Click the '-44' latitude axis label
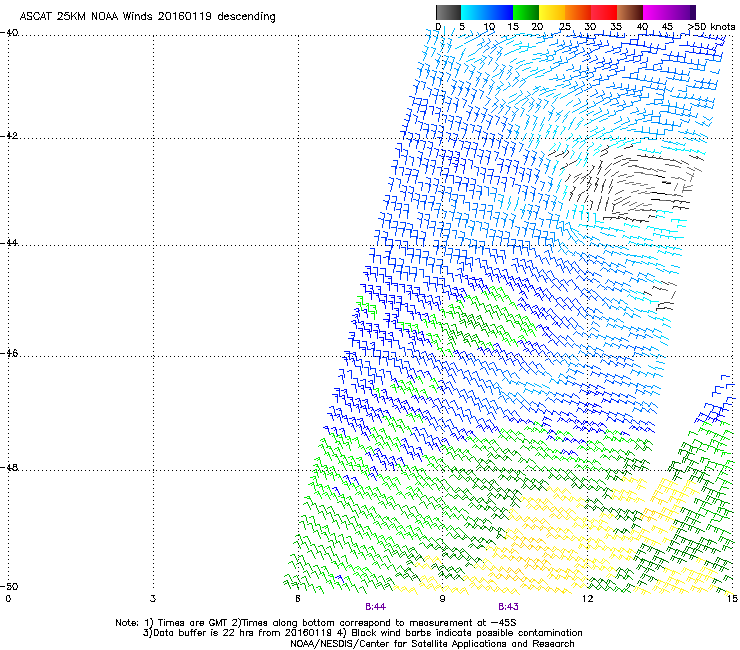 click(x=9, y=243)
